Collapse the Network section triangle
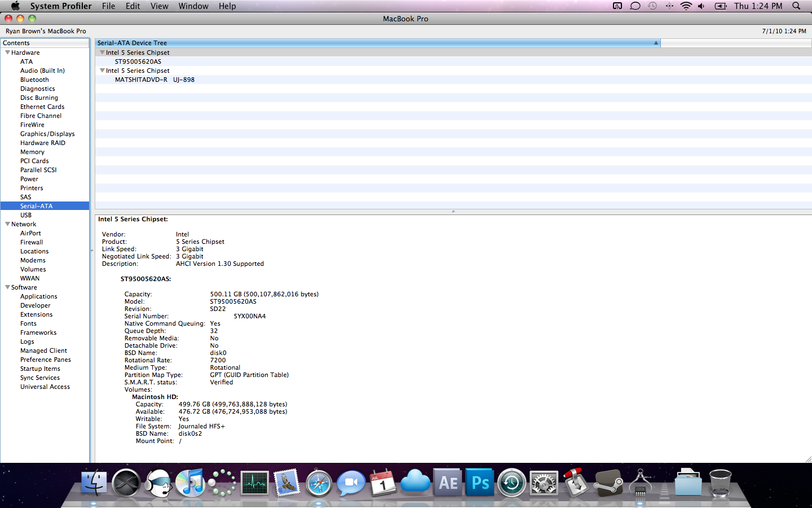The width and height of the screenshot is (812, 508). click(x=7, y=224)
